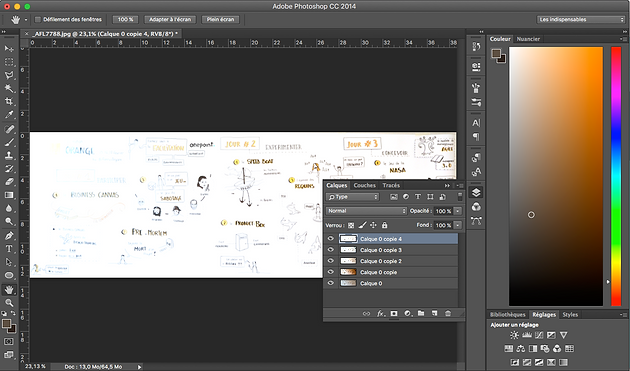Click the 100 % zoom button
The height and width of the screenshot is (371, 630).
coord(125,19)
